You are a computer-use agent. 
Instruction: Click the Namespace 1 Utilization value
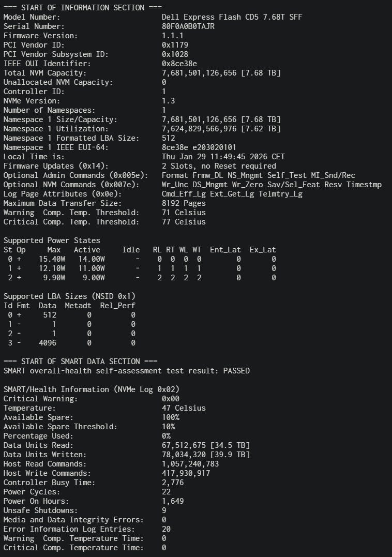pyautogui.click(x=221, y=129)
